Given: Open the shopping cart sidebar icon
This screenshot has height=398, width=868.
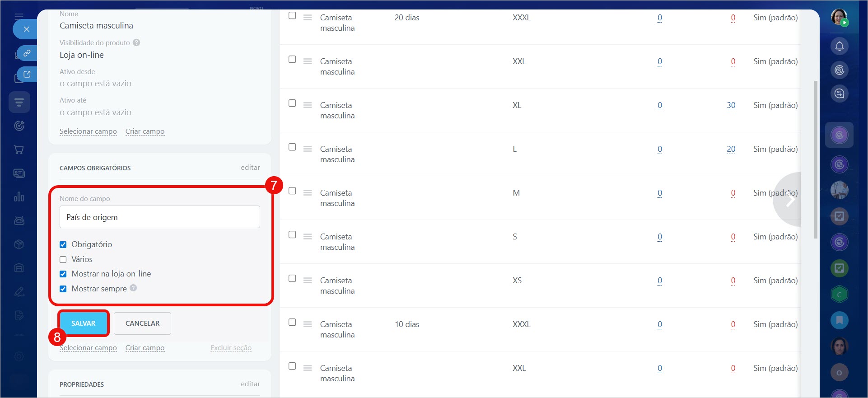Looking at the screenshot, I should pyautogui.click(x=19, y=150).
